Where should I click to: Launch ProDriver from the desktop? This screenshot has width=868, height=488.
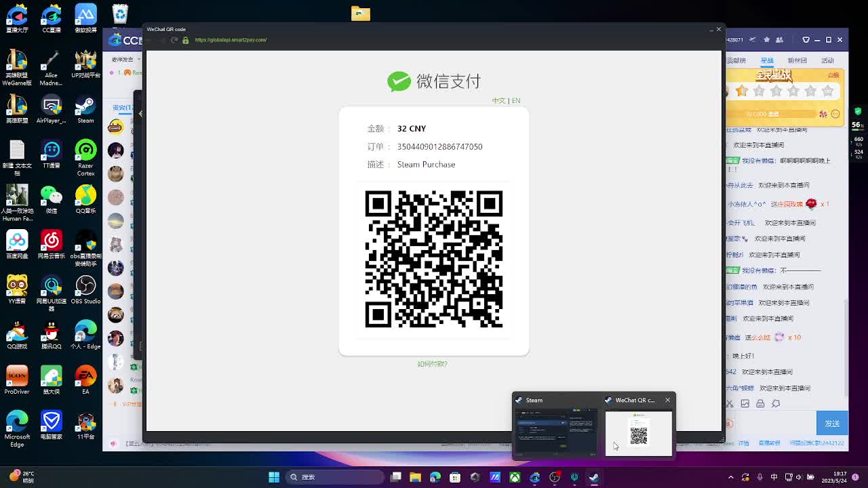17,381
